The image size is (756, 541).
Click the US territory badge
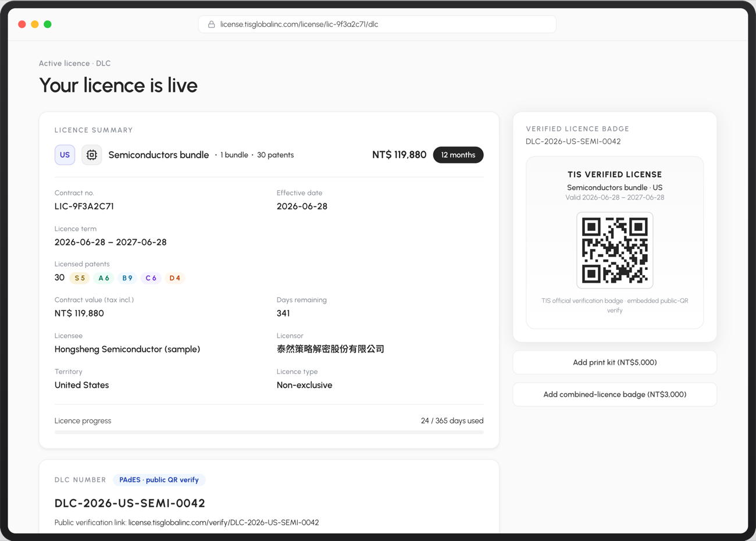[65, 155]
